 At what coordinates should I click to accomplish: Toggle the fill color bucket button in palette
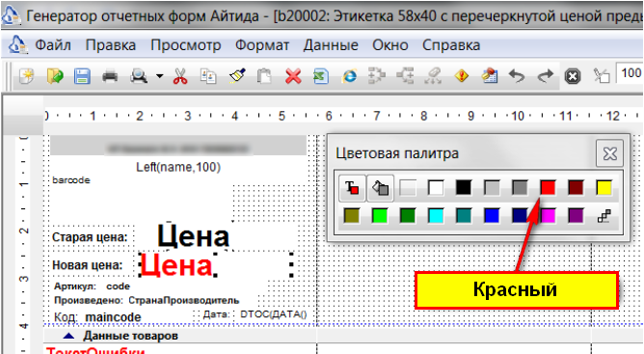coord(380,188)
